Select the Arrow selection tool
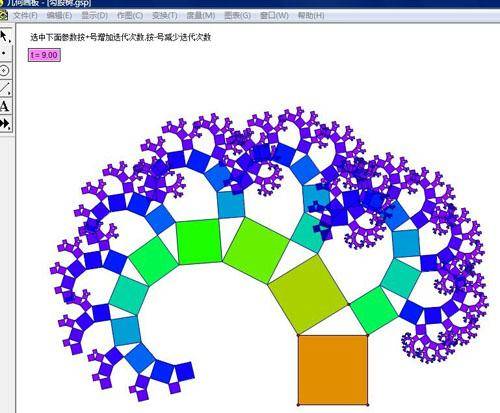Image resolution: width=500 pixels, height=413 pixels. 5,36
